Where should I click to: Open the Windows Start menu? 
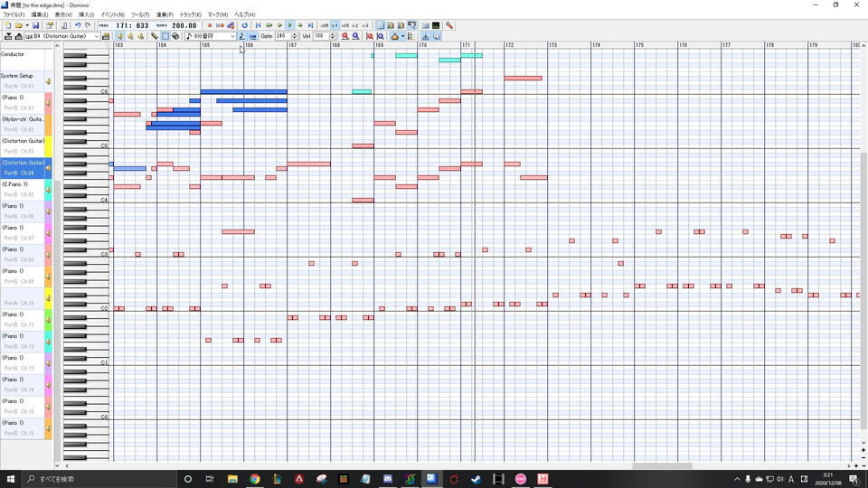[11, 479]
